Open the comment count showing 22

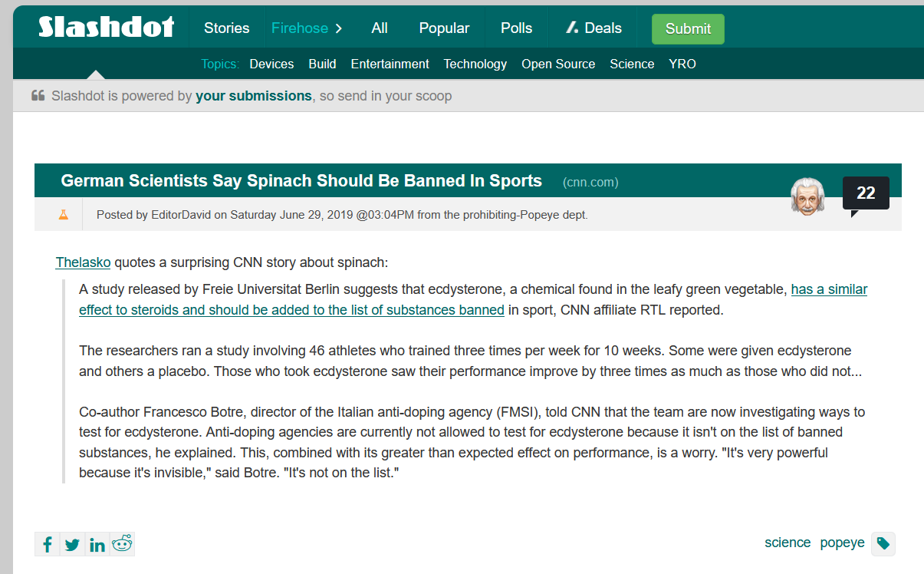pos(866,193)
